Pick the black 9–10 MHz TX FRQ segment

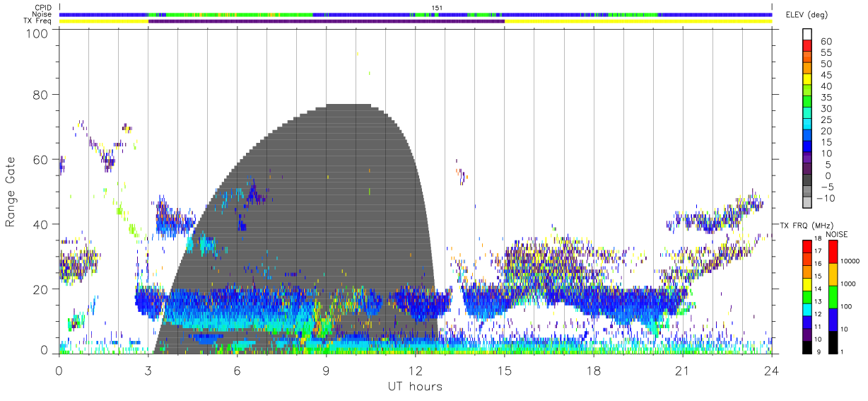[x=808, y=347]
